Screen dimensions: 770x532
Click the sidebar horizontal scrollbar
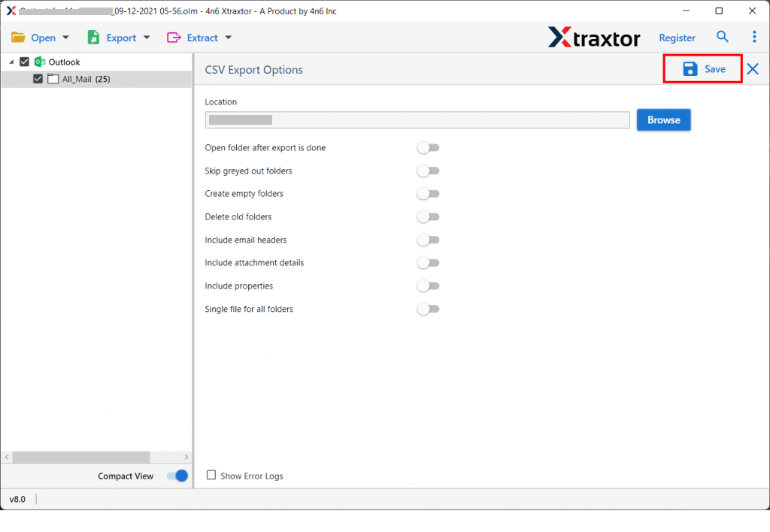(x=83, y=457)
